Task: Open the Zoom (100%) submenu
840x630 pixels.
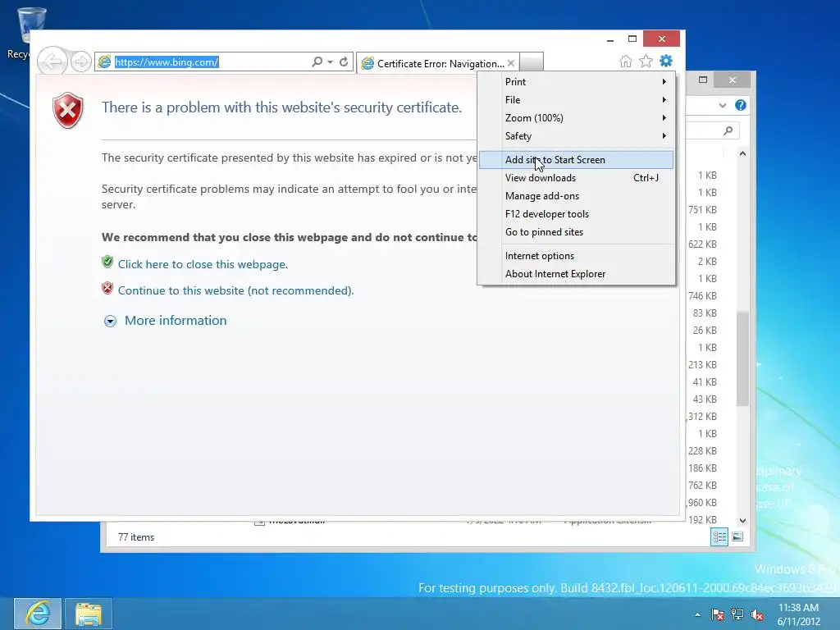Action: coord(577,118)
